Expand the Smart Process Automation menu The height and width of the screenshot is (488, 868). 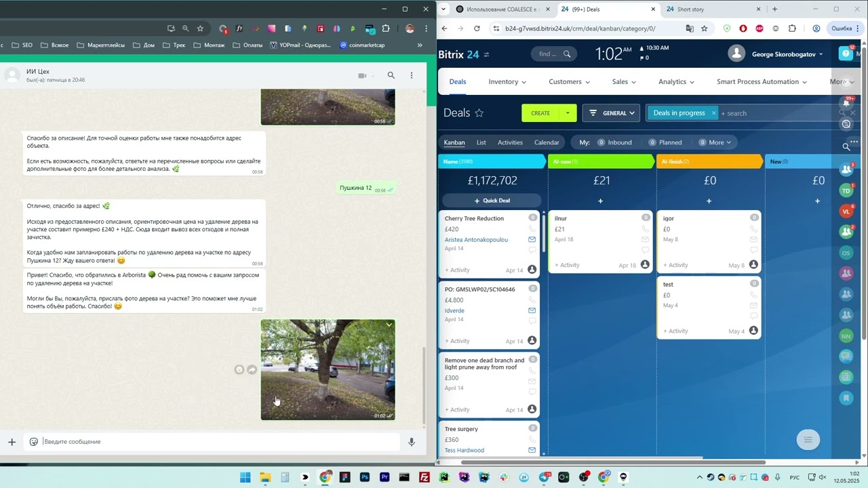762,82
